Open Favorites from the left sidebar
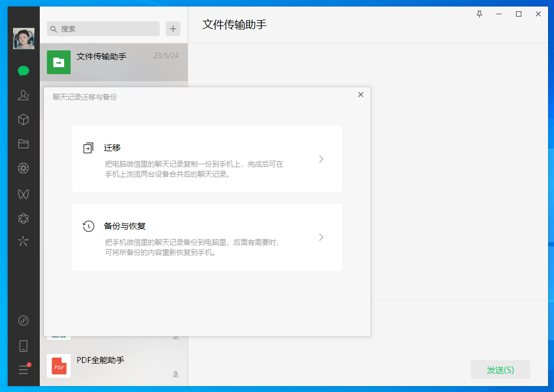The image size is (554, 392). (x=23, y=119)
